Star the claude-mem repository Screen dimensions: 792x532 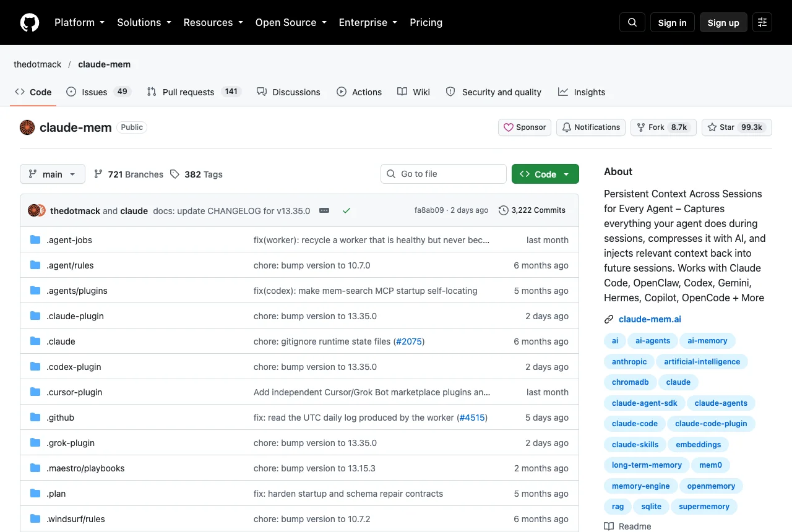tap(736, 127)
